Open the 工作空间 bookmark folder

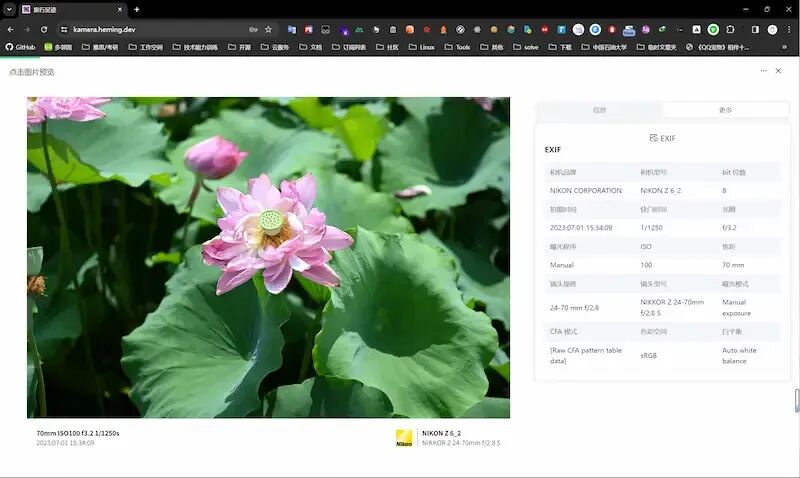[x=145, y=47]
